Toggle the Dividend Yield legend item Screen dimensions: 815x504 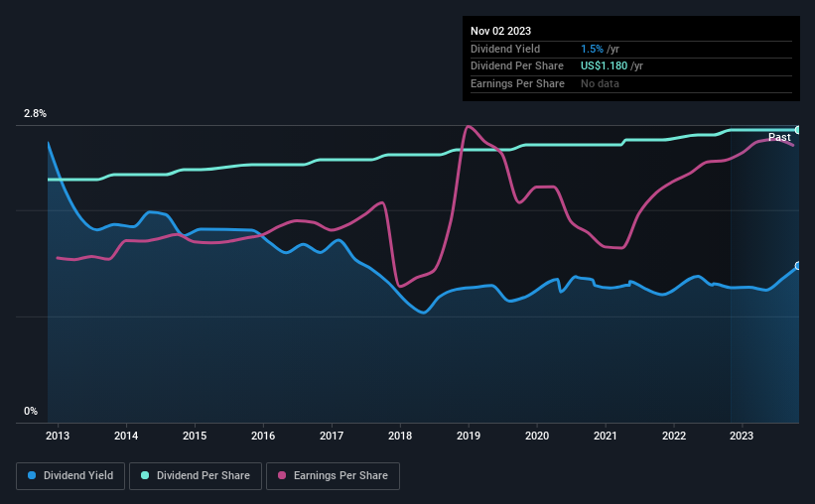point(69,476)
